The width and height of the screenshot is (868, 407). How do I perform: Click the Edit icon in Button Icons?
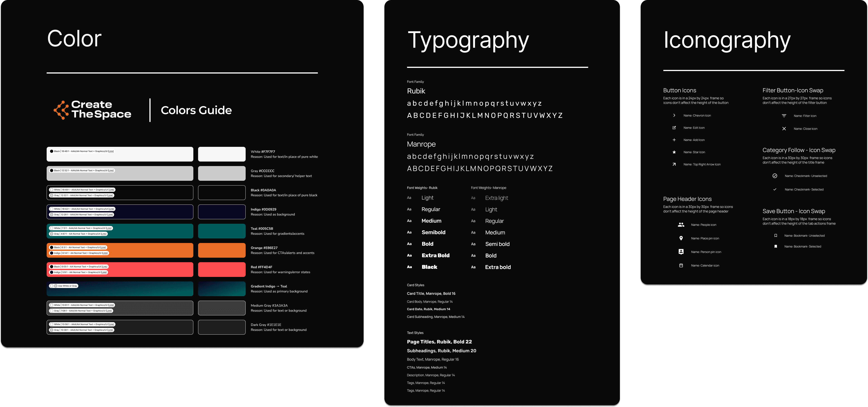[x=674, y=128]
